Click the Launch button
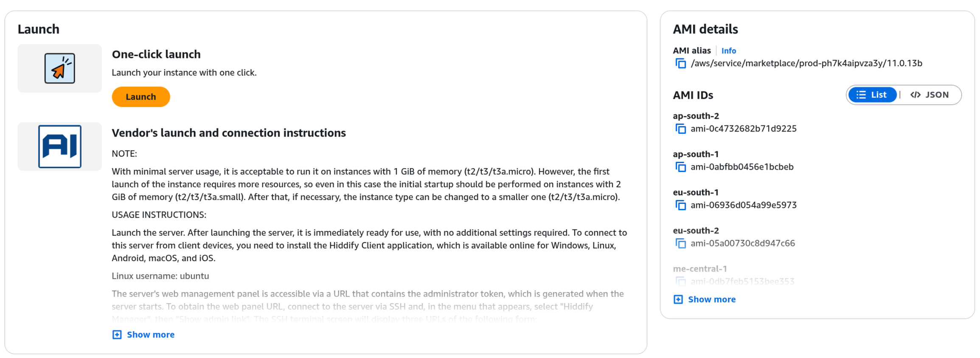980x358 pixels. click(140, 96)
